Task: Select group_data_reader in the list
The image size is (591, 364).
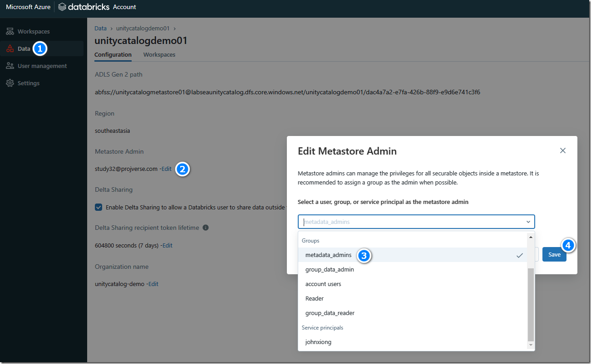Action: (413, 313)
